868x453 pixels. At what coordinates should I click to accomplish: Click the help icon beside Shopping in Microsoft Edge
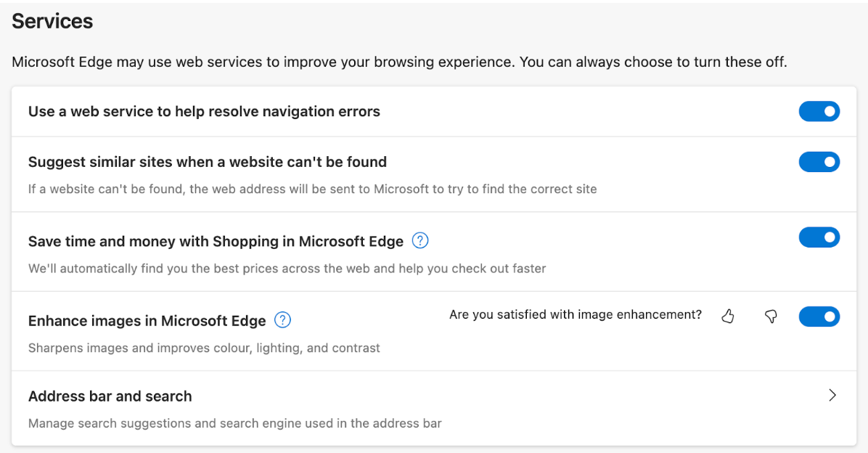[x=420, y=240]
